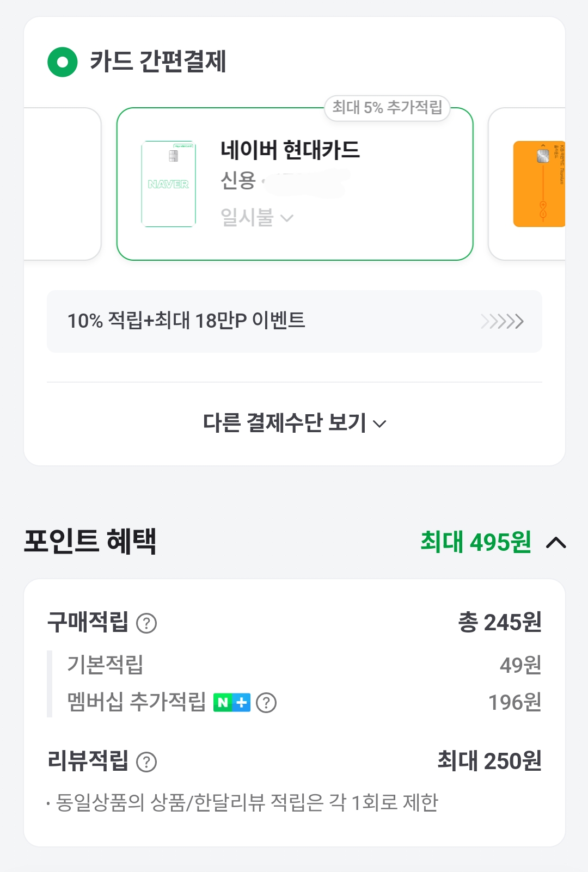Click the 구매적립 label

click(x=88, y=622)
